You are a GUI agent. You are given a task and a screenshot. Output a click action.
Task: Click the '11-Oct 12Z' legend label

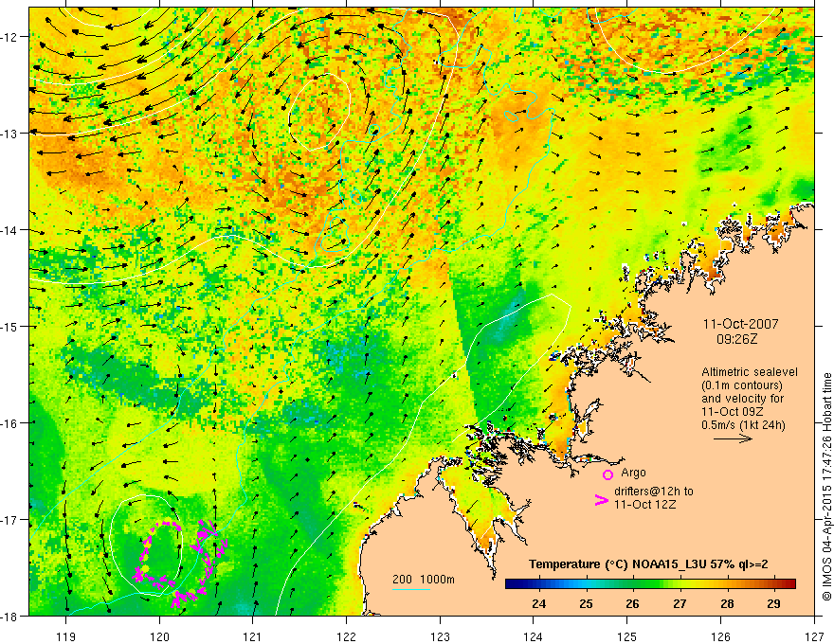(x=644, y=504)
